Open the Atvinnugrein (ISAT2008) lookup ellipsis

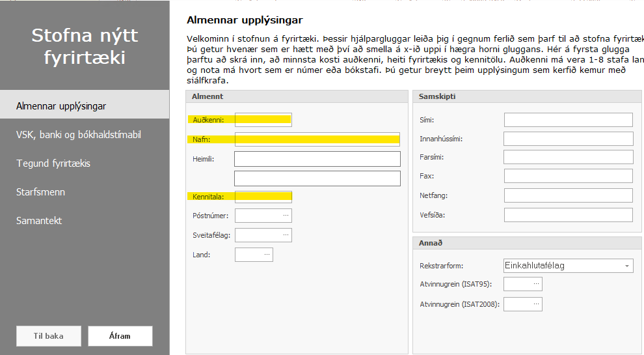[535, 304]
